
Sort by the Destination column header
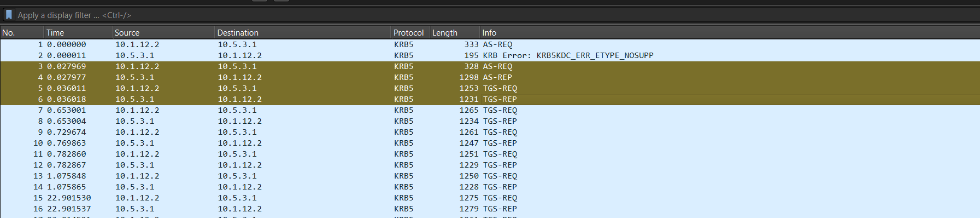pyautogui.click(x=303, y=33)
